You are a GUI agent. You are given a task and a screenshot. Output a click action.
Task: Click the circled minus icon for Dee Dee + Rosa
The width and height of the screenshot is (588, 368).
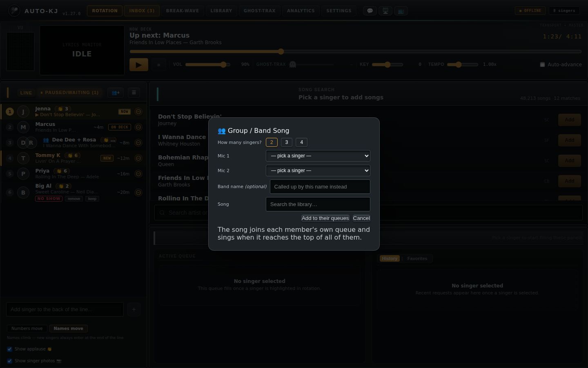[138, 143]
